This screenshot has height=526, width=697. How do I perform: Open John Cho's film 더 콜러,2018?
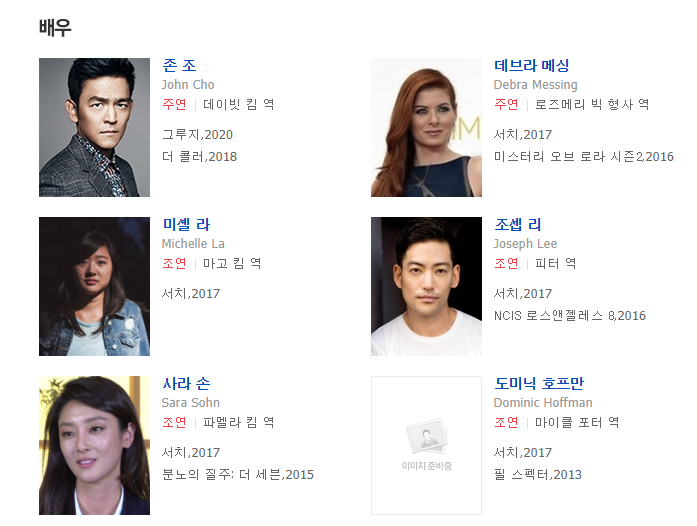pos(200,157)
